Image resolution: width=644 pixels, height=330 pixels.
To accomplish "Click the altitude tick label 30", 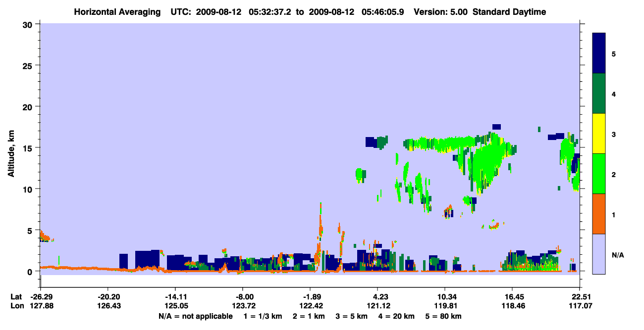I will coord(28,24).
